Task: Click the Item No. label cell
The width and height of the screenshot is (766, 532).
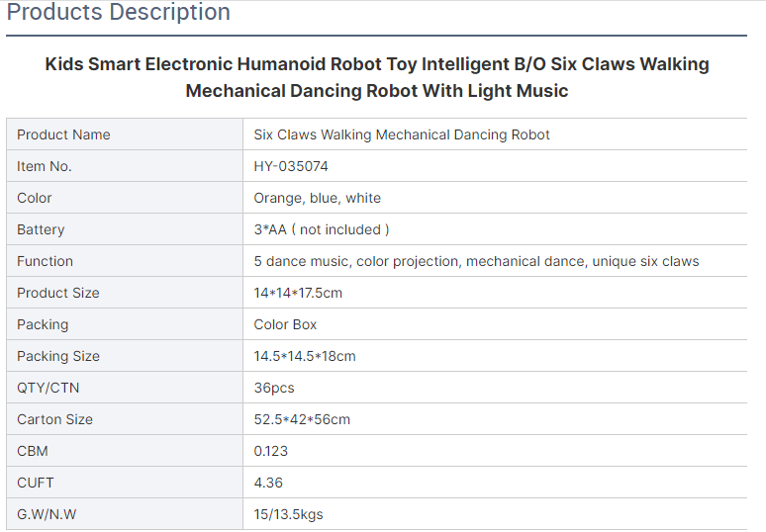Action: 125,166
